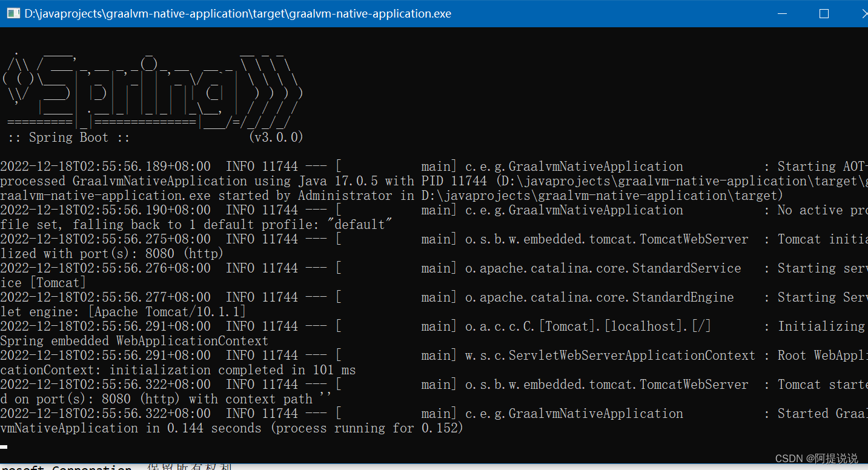
Task: Click 'w.s.c.ServletWebServerApplicationContext' logger name
Action: pyautogui.click(x=611, y=356)
